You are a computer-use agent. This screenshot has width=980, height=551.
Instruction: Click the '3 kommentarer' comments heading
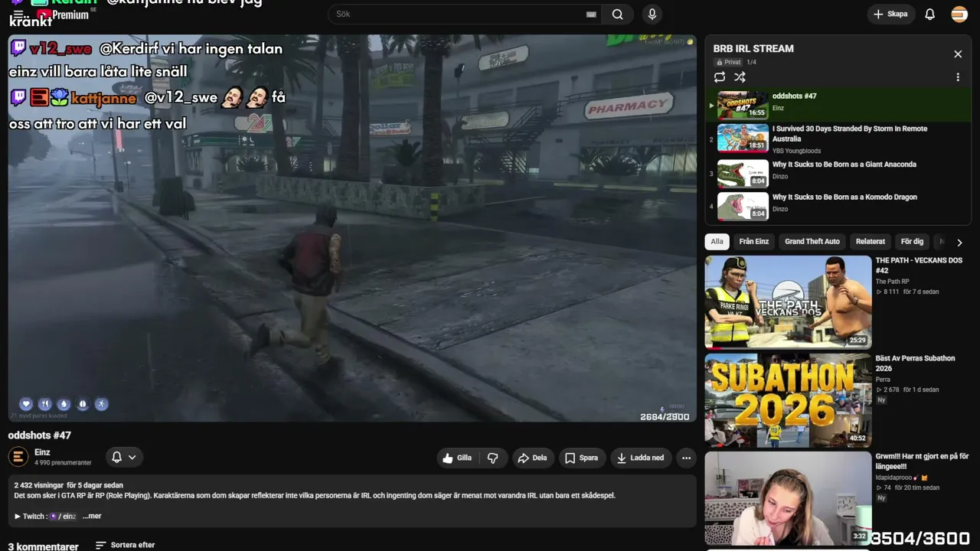point(44,546)
